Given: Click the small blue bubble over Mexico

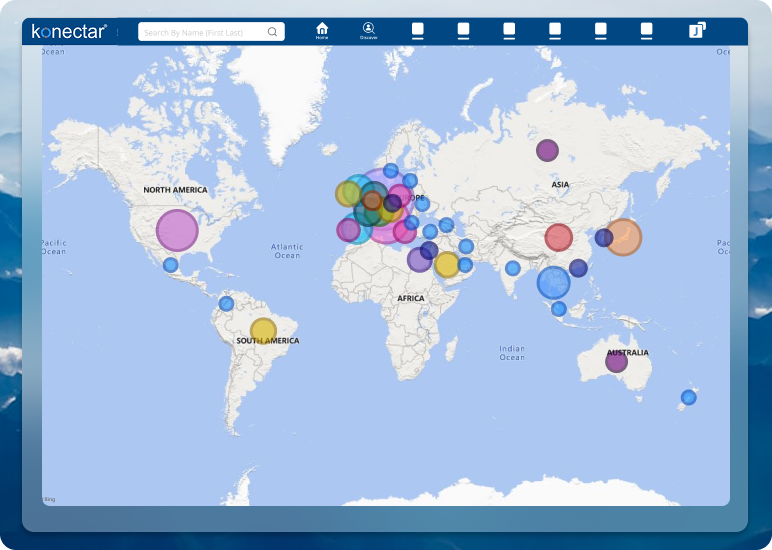Looking at the screenshot, I should pos(171,265).
